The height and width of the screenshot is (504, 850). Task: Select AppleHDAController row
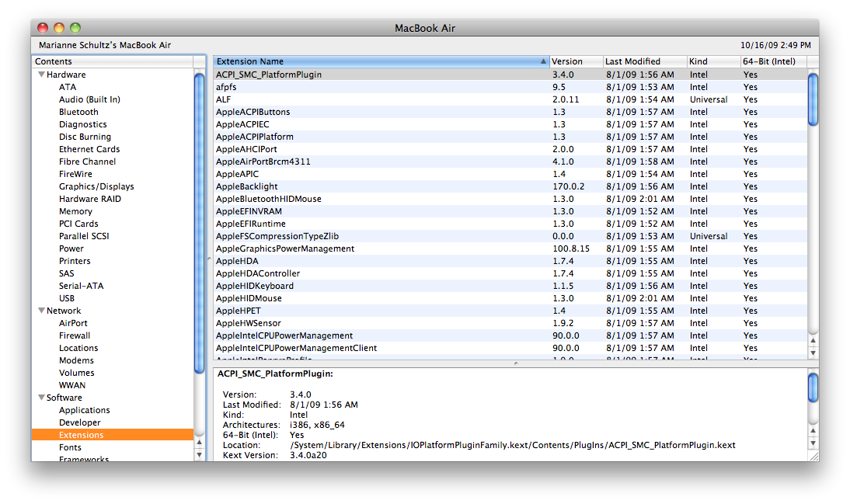(x=510, y=273)
